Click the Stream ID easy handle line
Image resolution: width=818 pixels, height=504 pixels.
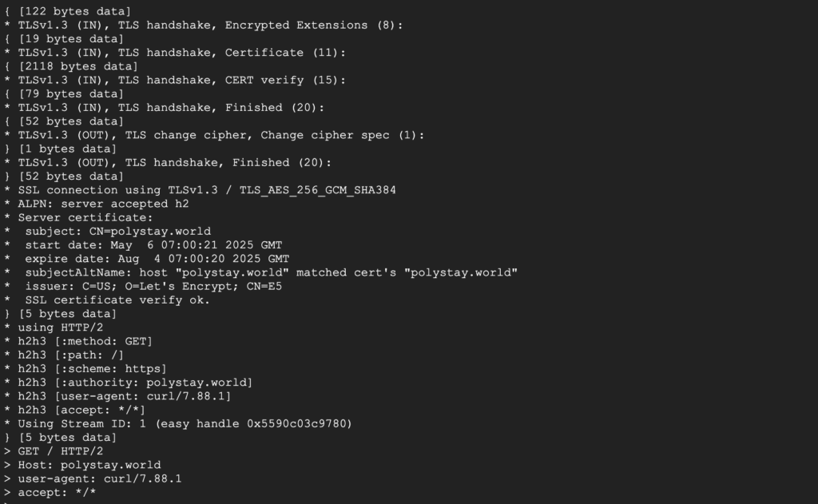pyautogui.click(x=178, y=423)
